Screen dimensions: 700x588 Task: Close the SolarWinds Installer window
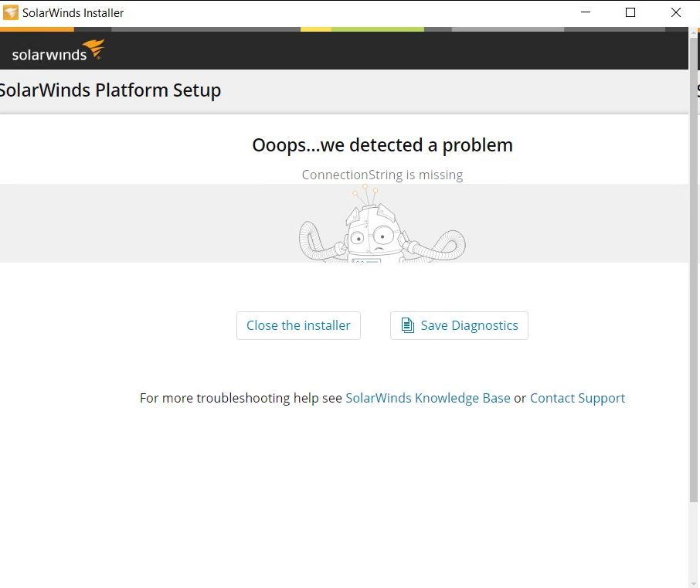click(x=676, y=12)
